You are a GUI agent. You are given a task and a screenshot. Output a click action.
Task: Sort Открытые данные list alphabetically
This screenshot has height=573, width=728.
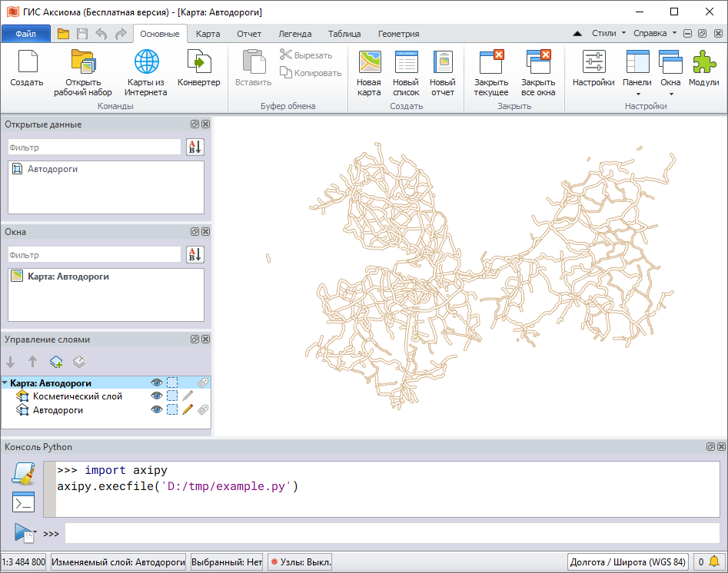click(x=195, y=147)
